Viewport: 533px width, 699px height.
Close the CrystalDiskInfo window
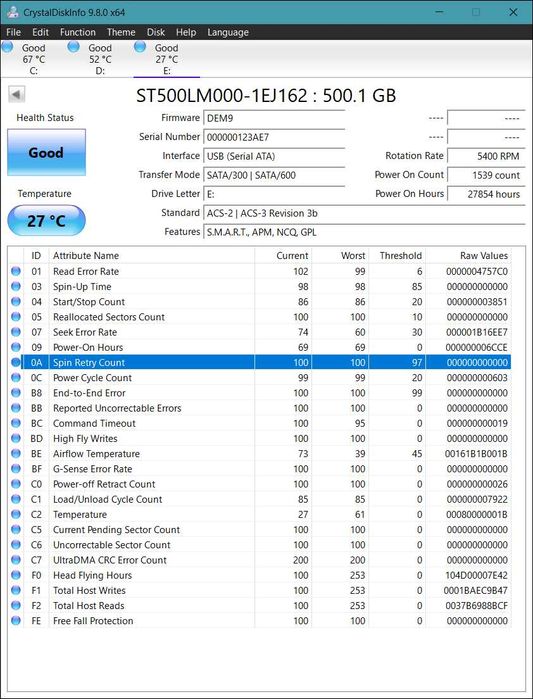tap(513, 12)
